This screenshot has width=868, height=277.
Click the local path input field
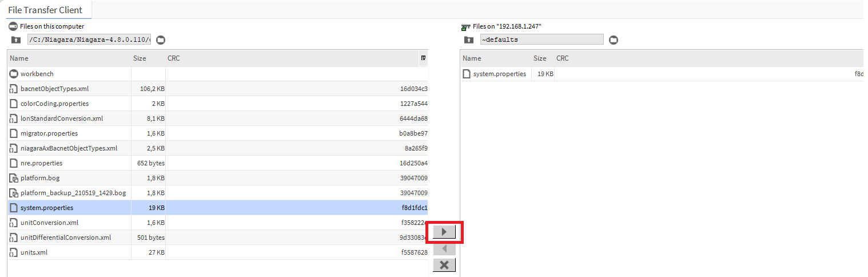coord(89,39)
